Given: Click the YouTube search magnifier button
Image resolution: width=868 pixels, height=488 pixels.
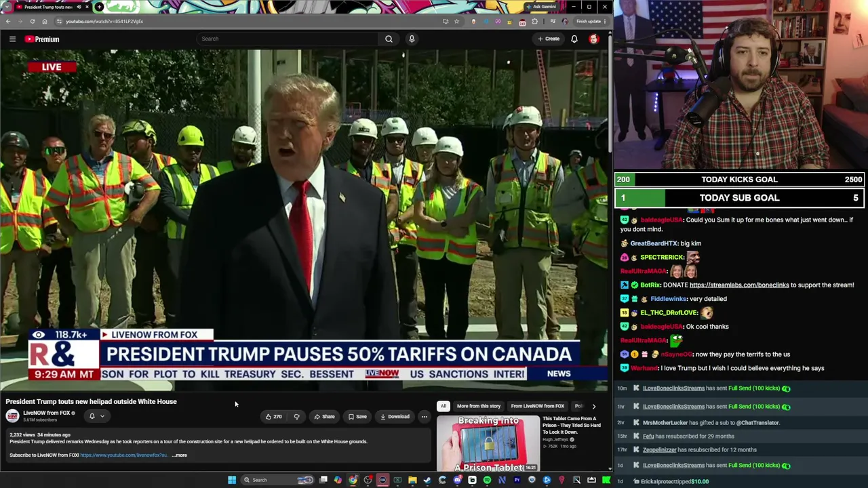Looking at the screenshot, I should coord(389,39).
